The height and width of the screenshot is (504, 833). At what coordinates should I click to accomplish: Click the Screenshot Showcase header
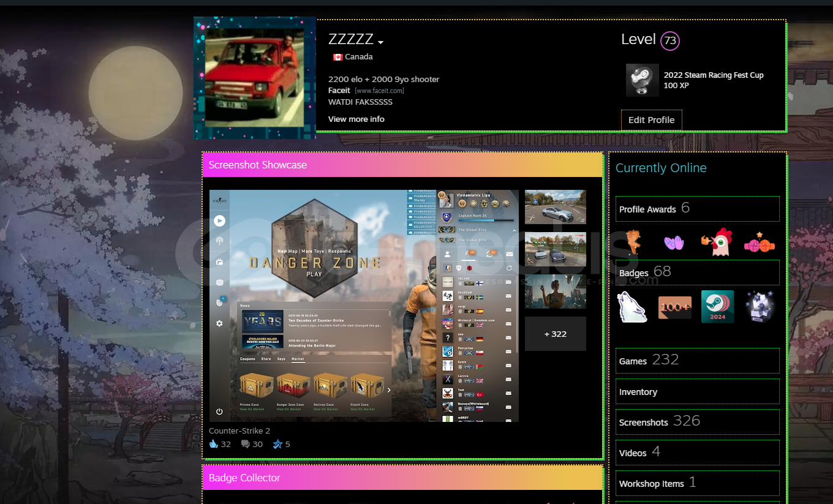click(x=402, y=165)
